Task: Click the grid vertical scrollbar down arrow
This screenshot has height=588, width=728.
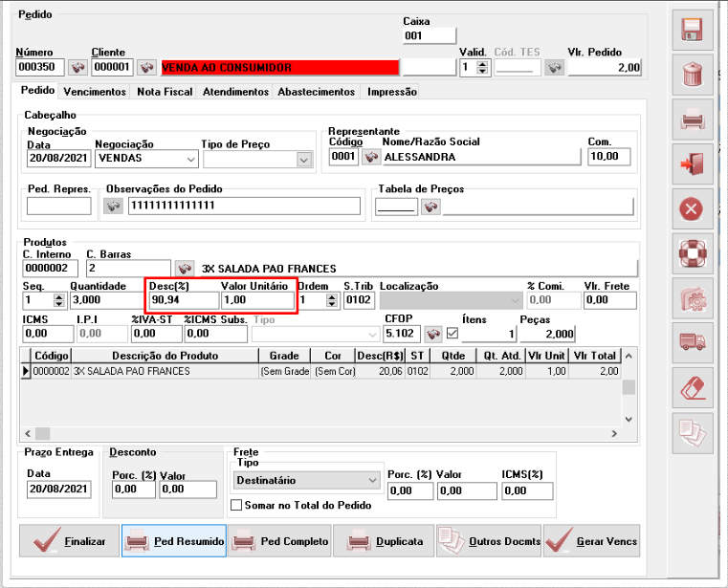Action: (629, 419)
